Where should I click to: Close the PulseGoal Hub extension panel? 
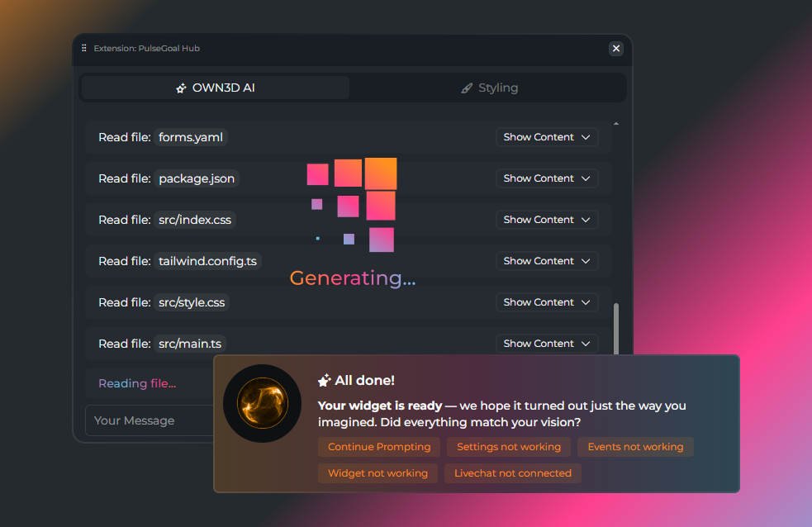(x=615, y=49)
